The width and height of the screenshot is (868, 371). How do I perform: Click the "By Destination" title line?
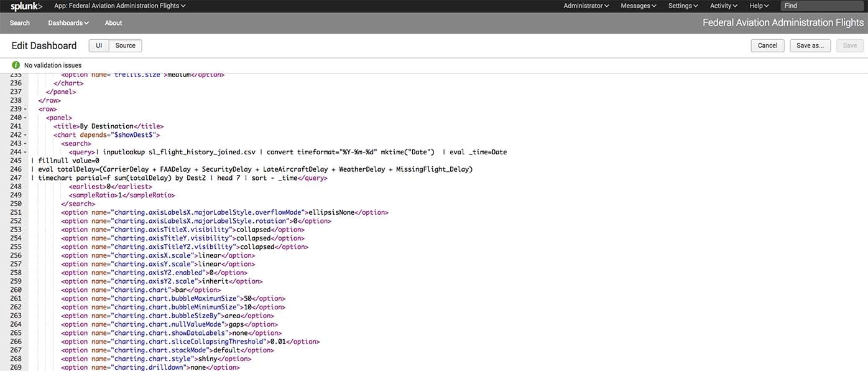pyautogui.click(x=108, y=126)
